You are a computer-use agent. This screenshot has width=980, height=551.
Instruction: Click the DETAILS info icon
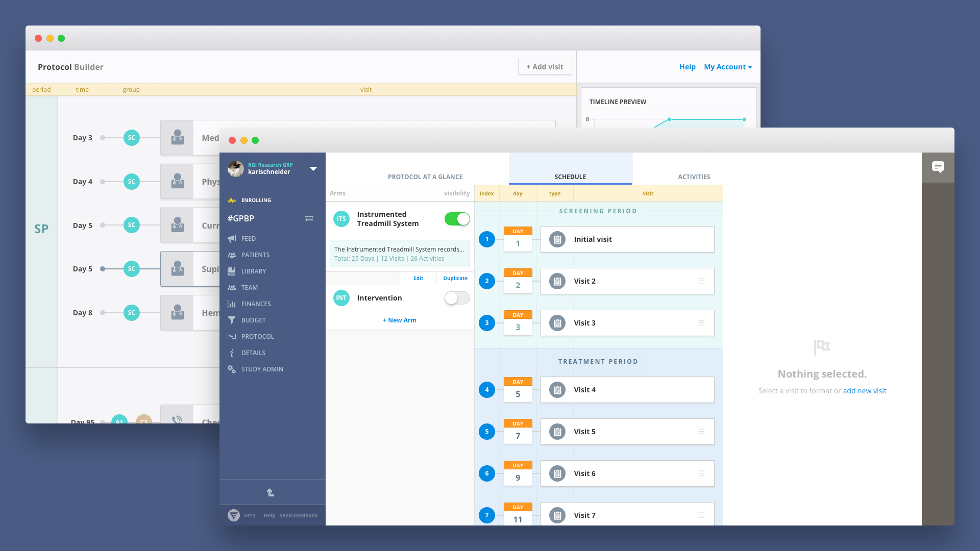(x=232, y=353)
